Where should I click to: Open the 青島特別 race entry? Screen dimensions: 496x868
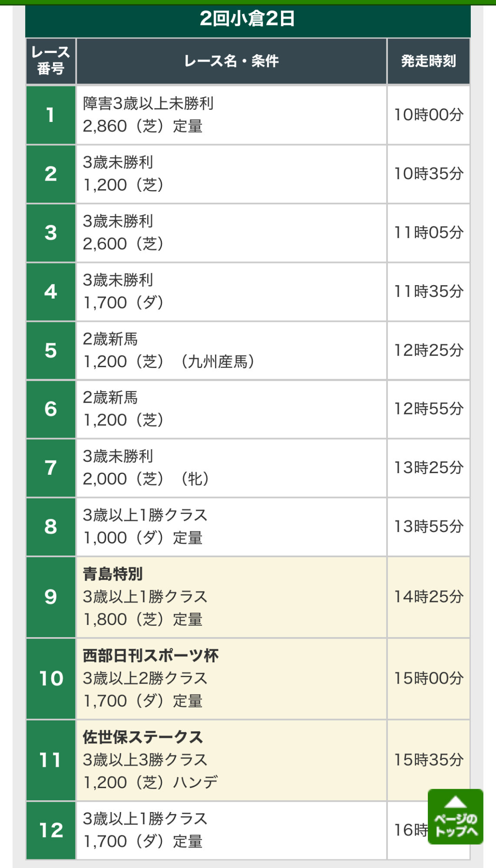tap(231, 597)
